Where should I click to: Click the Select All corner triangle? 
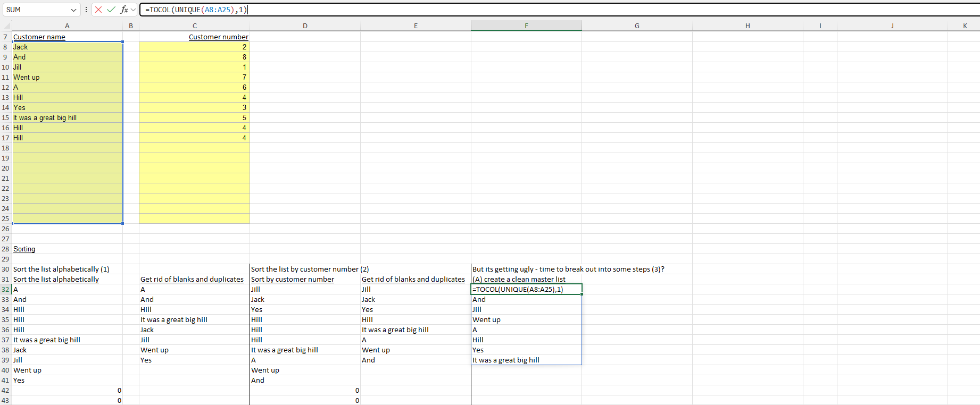[7, 26]
